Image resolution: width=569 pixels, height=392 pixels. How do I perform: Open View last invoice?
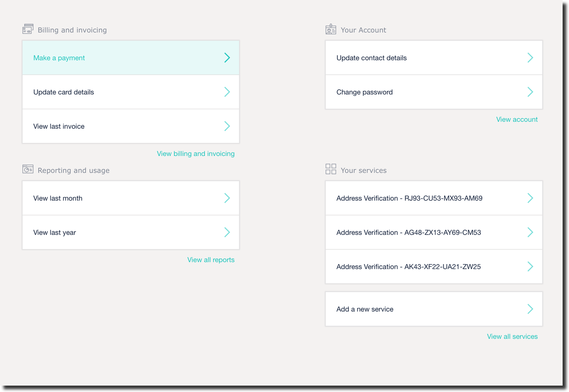(59, 127)
